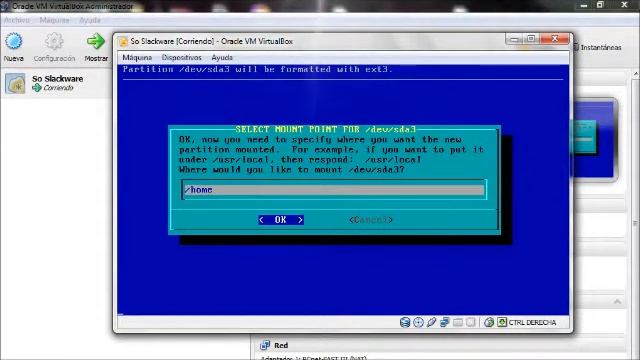The width and height of the screenshot is (640, 360).
Task: Click the green Mostrar arrow icon
Action: (96, 41)
